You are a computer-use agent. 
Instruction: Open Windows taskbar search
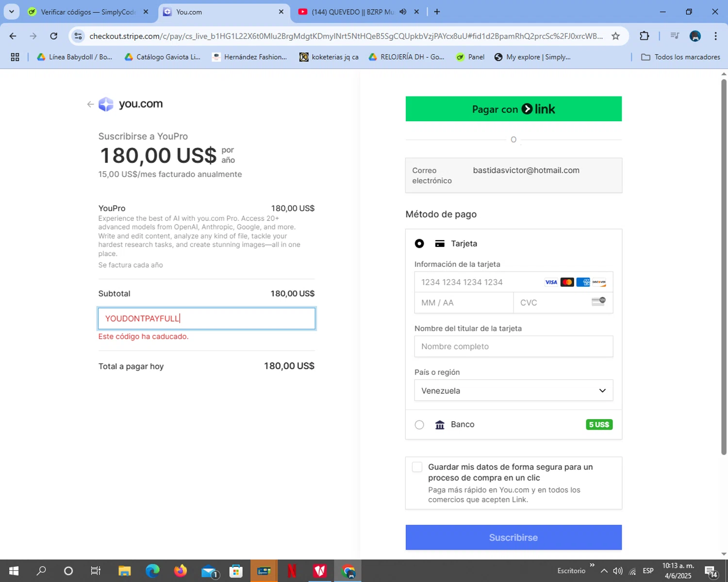[x=42, y=571]
